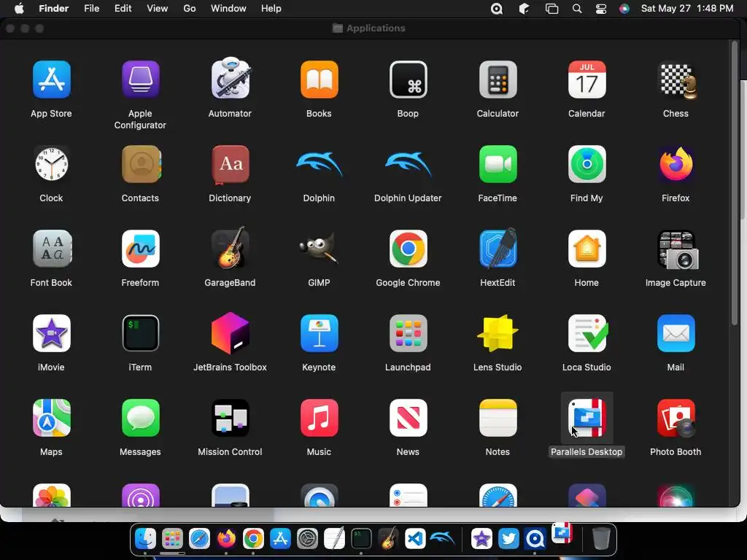Open the Trash in the Dock
The height and width of the screenshot is (560, 747).
tap(601, 539)
